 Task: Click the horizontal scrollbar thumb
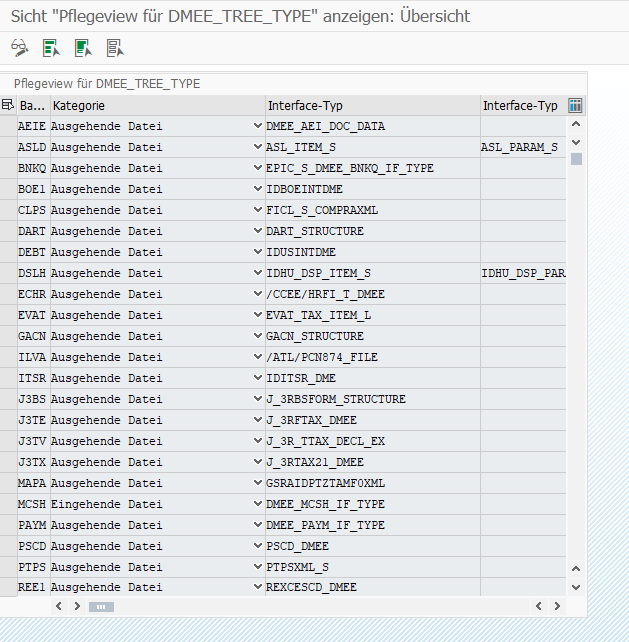point(101,606)
